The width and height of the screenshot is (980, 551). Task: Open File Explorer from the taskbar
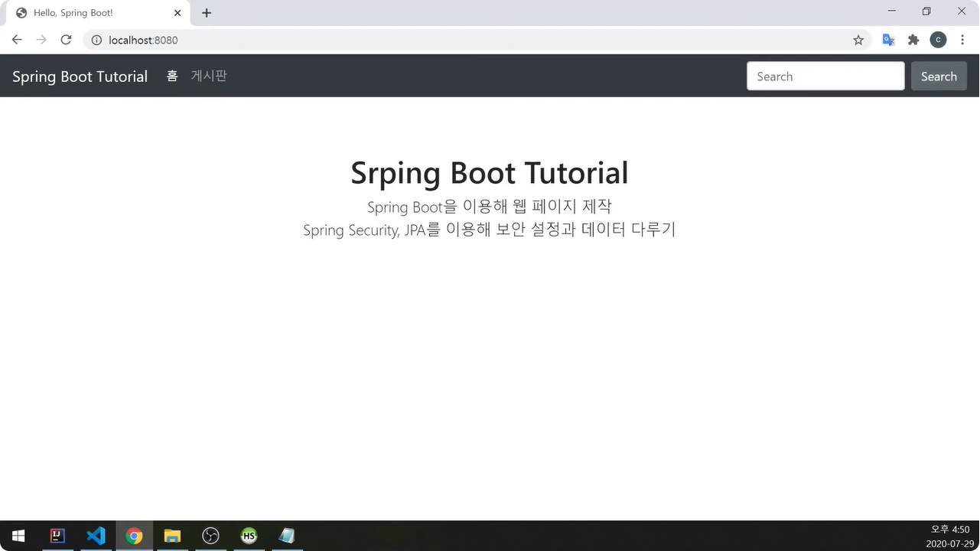(172, 536)
